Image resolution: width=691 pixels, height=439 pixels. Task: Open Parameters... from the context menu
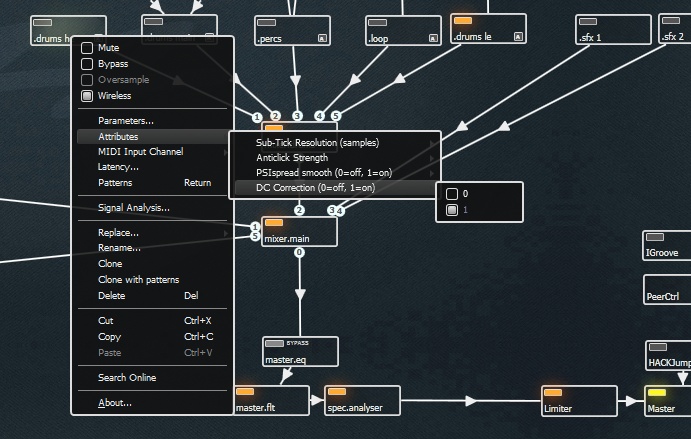(126, 121)
